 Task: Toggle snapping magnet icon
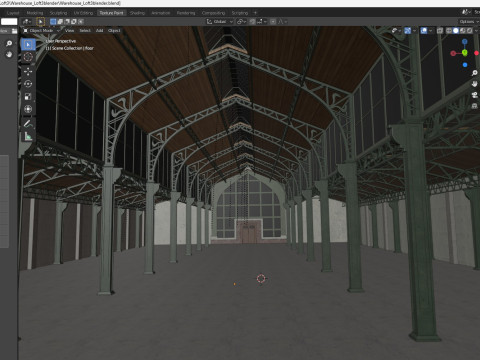pos(252,22)
